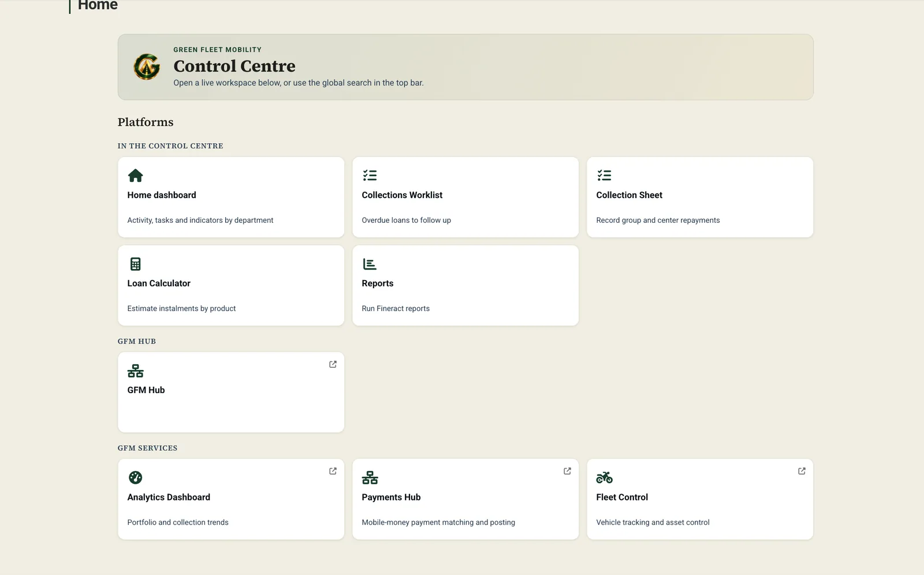Screen dimensions: 924x575
Task: Open the GFM Hub card title
Action: (146, 390)
